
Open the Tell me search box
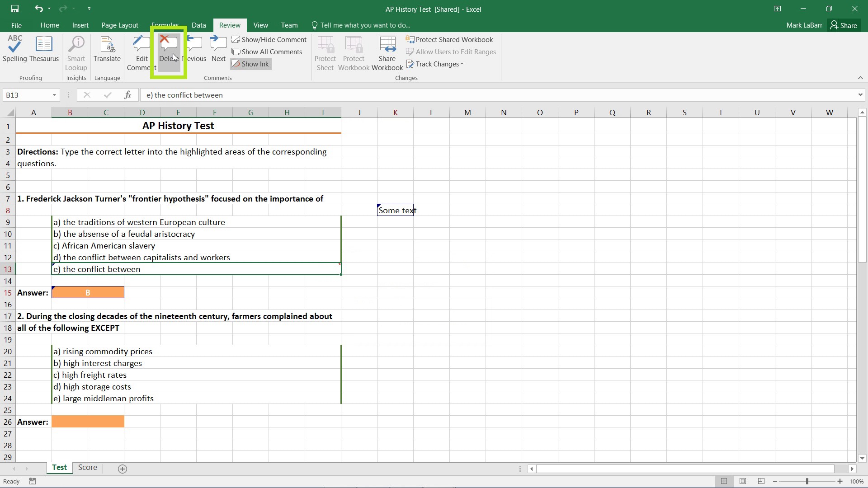click(x=363, y=25)
